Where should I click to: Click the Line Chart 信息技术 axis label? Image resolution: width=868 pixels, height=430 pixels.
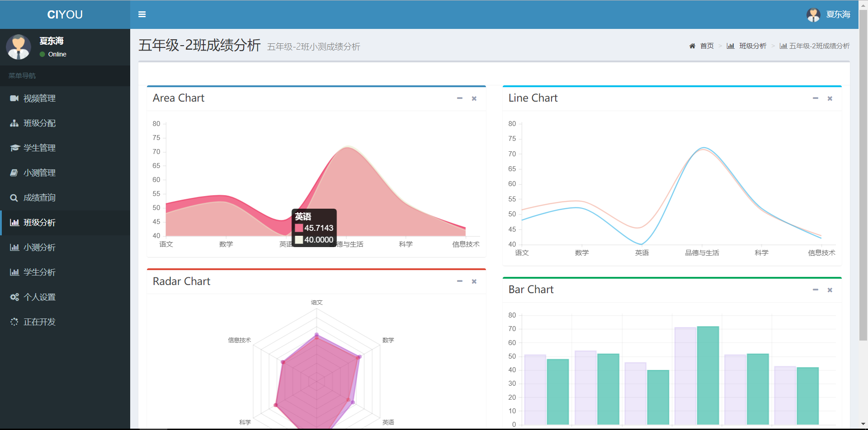(821, 253)
